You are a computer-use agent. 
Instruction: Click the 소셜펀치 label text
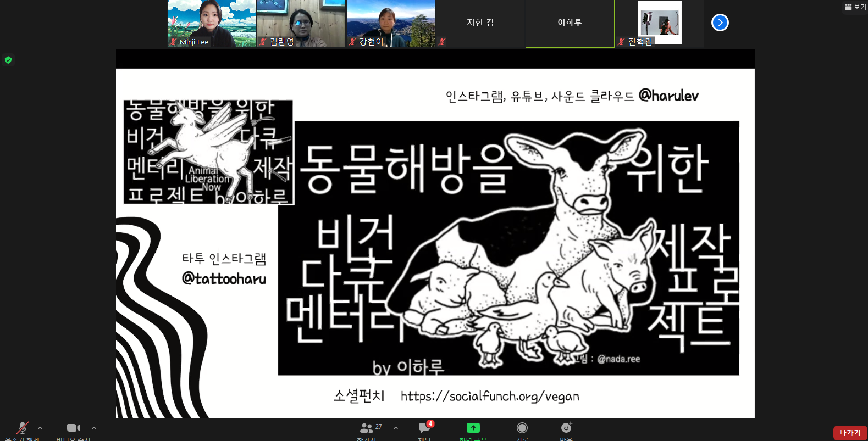[359, 395]
